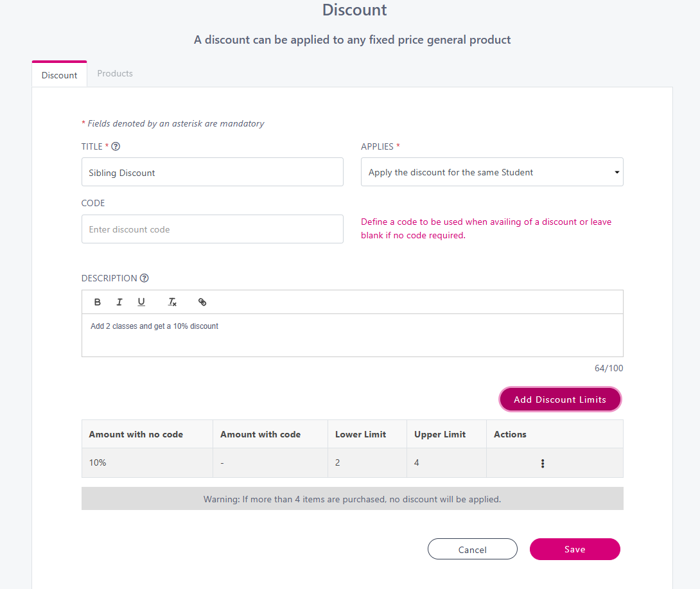The width and height of the screenshot is (700, 589).
Task: Click the Amount with no code header
Action: pos(136,434)
